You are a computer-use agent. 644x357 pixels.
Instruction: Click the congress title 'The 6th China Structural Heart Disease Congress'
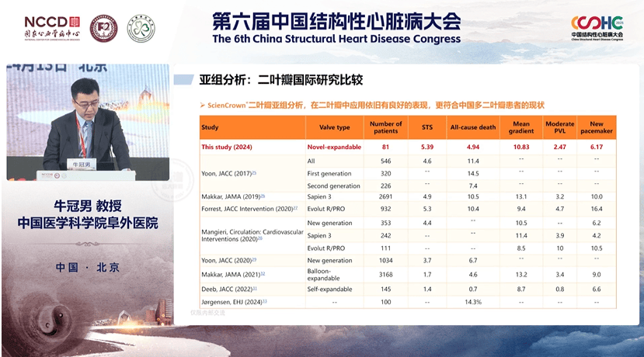point(336,39)
